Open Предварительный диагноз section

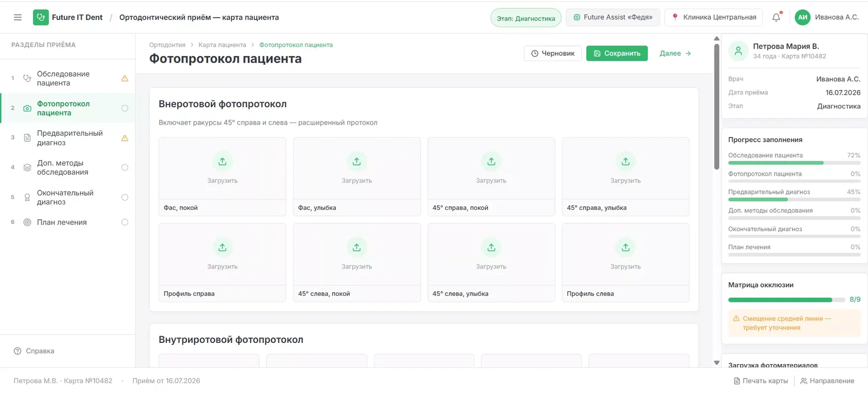coord(68,138)
